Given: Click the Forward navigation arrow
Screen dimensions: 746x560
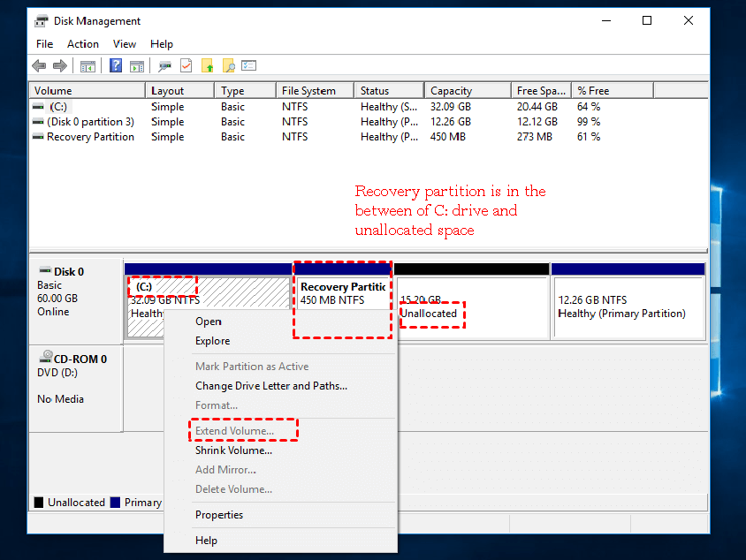Looking at the screenshot, I should (59, 65).
